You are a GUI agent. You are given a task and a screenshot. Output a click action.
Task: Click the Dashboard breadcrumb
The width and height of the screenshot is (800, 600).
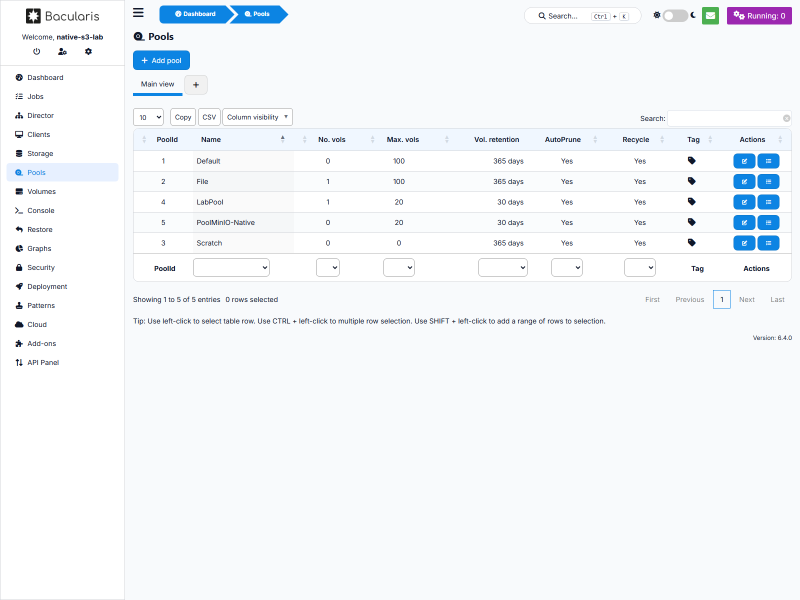pyautogui.click(x=195, y=14)
